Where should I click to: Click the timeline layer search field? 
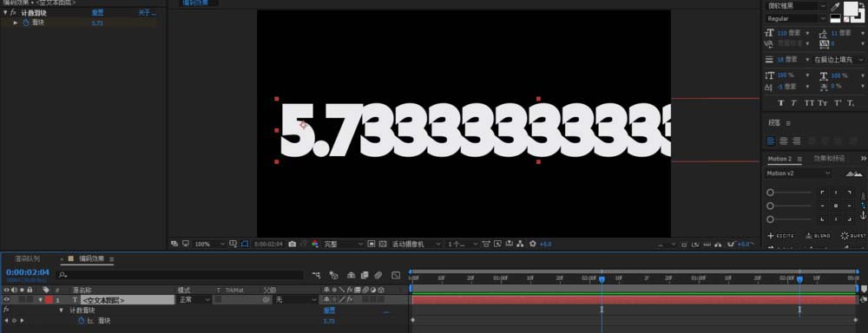[x=180, y=274]
